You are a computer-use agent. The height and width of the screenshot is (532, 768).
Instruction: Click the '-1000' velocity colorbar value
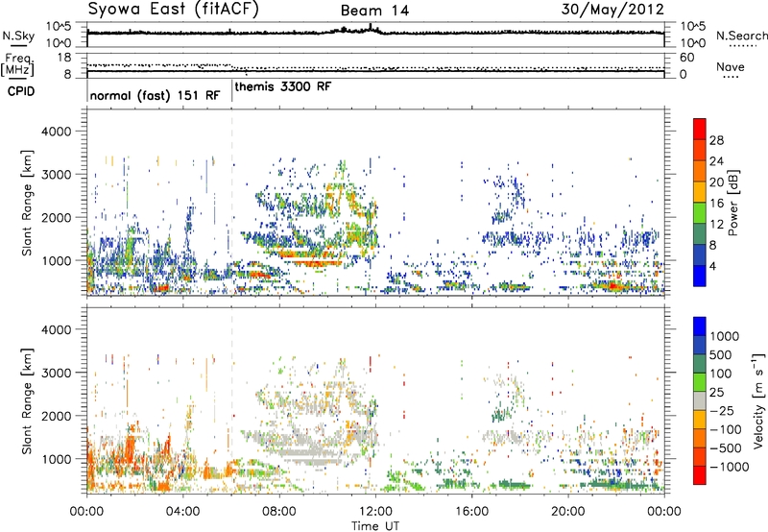point(729,467)
